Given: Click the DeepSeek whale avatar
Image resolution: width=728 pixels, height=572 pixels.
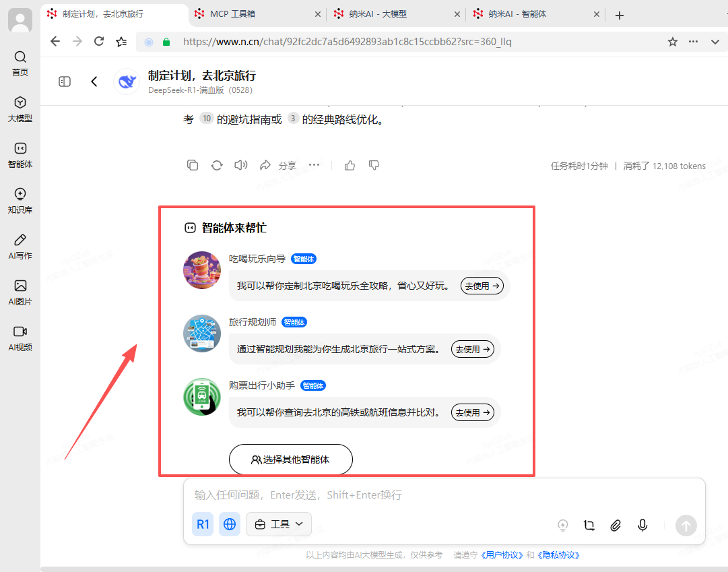Looking at the screenshot, I should pyautogui.click(x=127, y=82).
